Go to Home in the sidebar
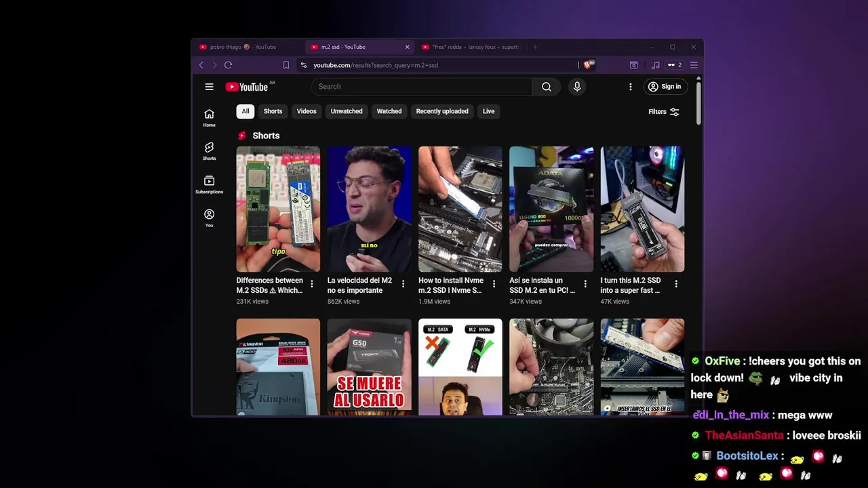 click(209, 117)
